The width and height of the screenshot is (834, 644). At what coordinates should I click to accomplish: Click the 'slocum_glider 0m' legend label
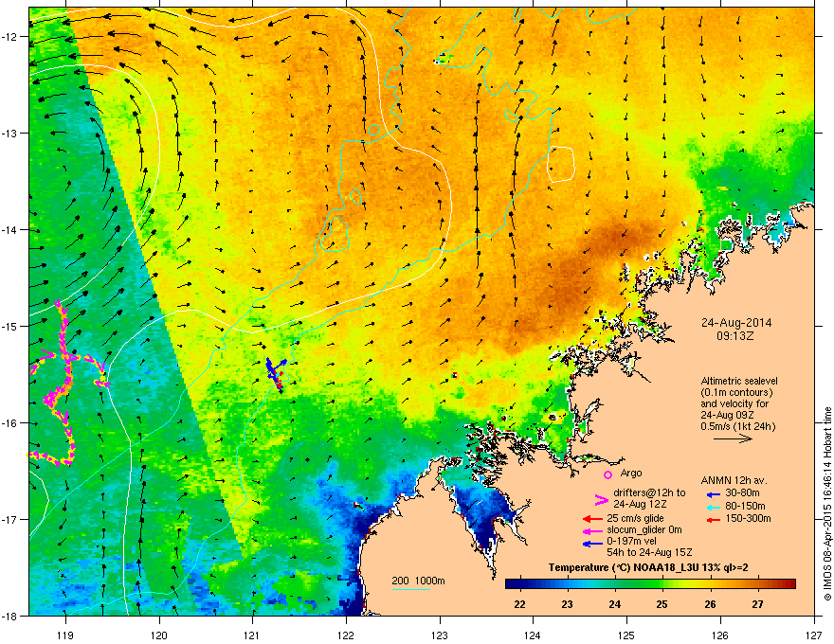(644, 530)
